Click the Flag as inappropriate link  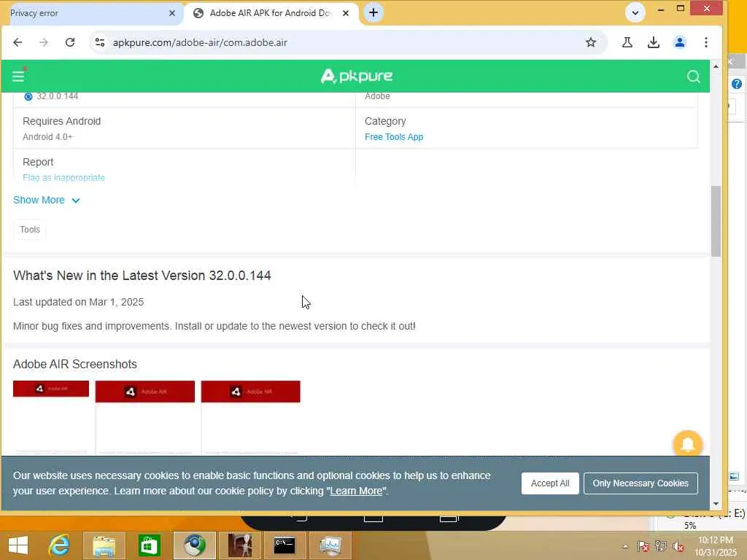63,178
